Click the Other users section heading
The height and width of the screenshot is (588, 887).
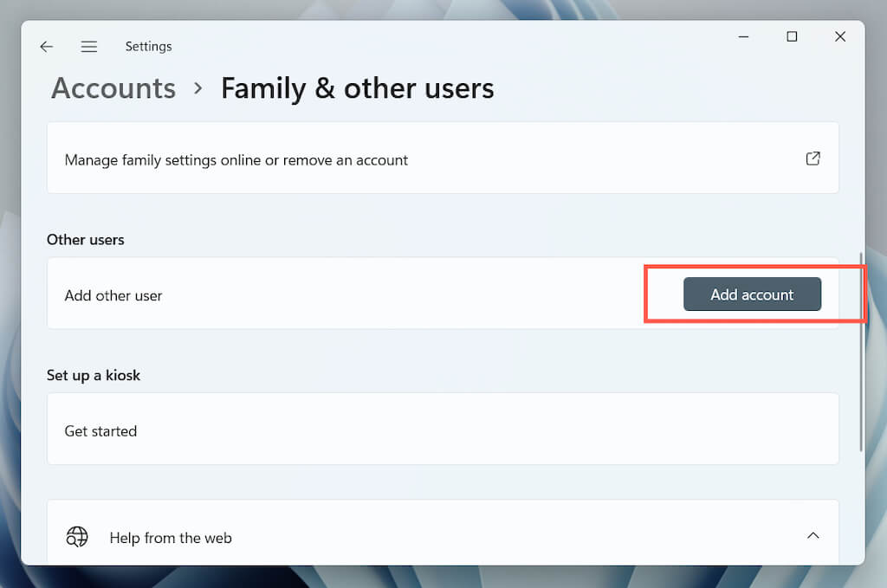pyautogui.click(x=86, y=240)
